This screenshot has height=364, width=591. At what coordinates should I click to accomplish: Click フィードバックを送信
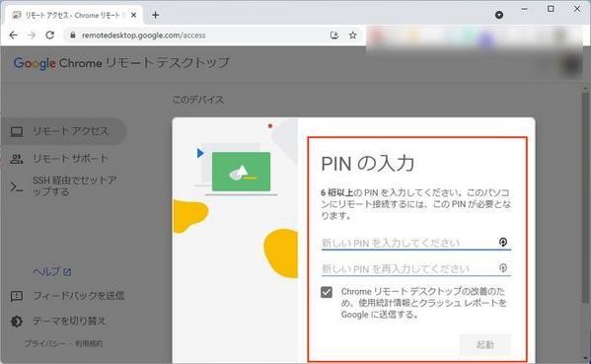pyautogui.click(x=78, y=296)
